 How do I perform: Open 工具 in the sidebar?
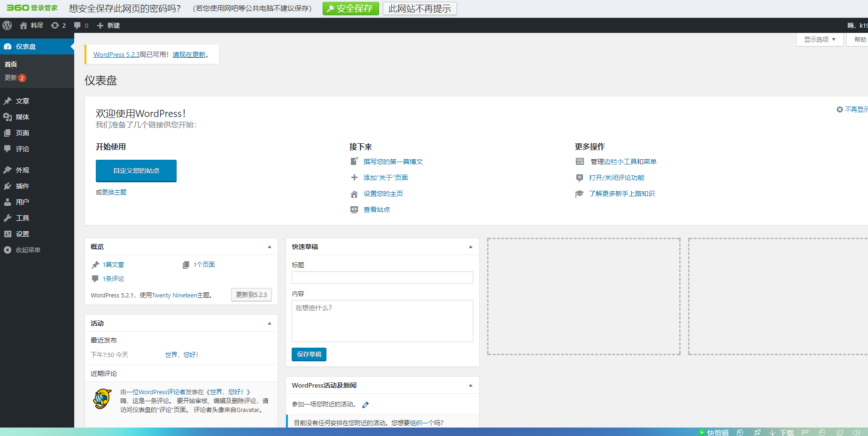[x=37, y=218]
